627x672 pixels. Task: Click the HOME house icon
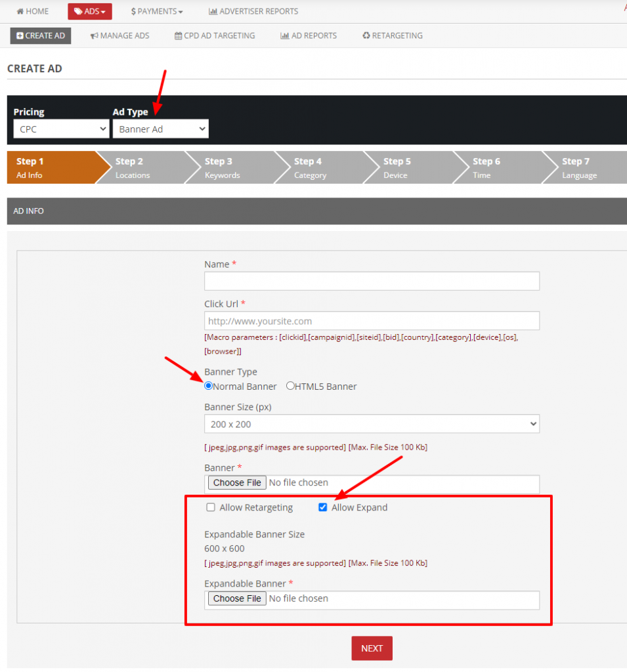[20, 10]
